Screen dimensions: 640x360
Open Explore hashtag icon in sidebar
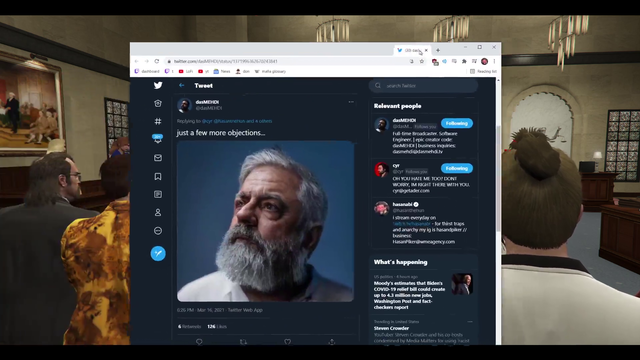(158, 121)
